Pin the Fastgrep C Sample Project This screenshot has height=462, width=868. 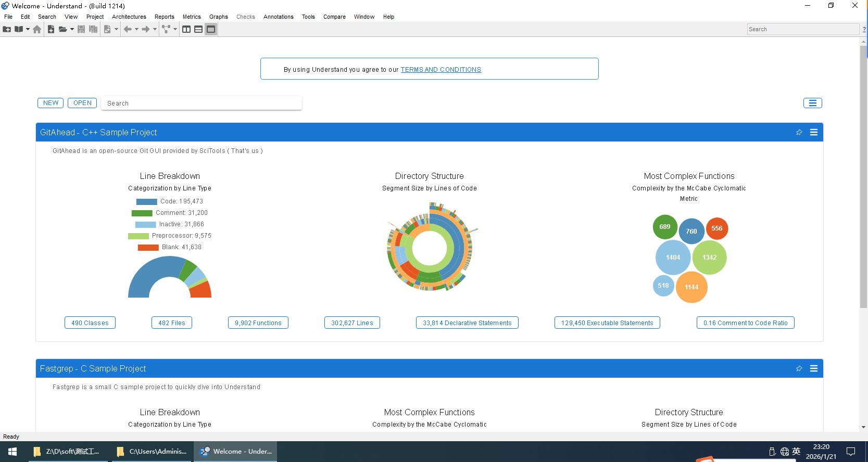[799, 369]
